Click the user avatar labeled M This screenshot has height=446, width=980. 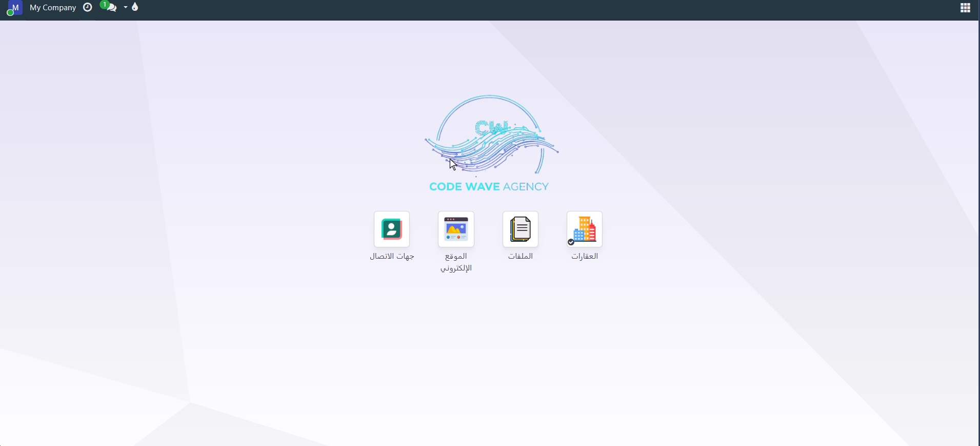[x=15, y=8]
